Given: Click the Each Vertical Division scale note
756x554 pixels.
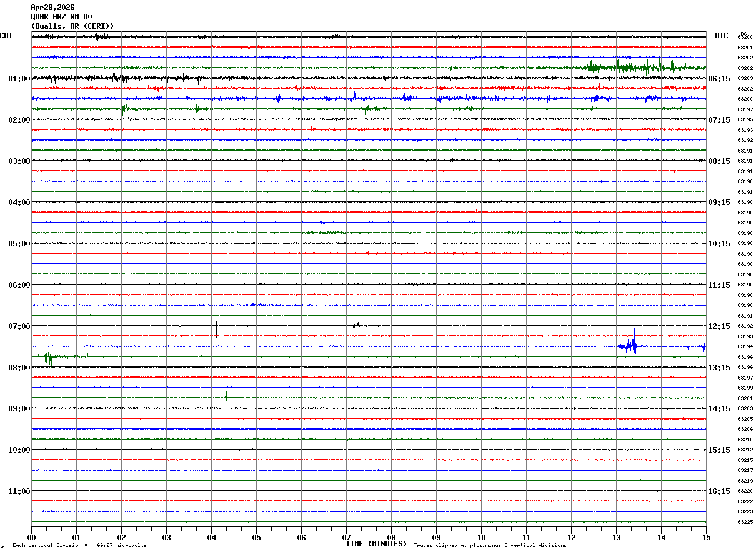Looking at the screenshot, I should 79,546.
